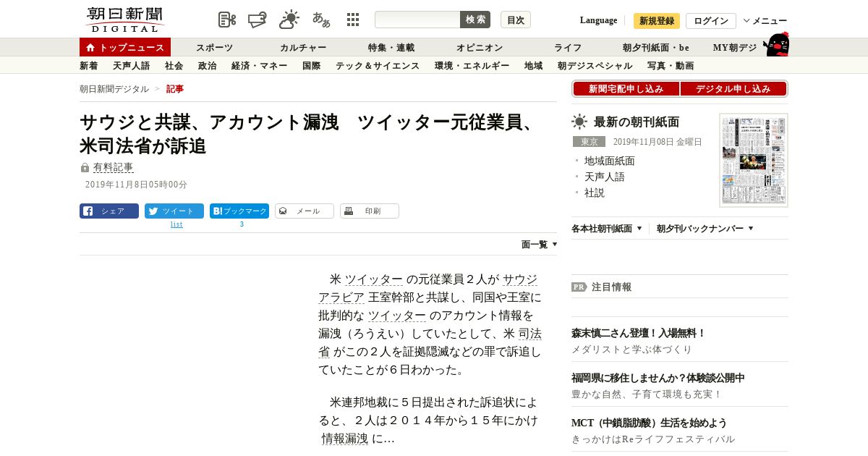The height and width of the screenshot is (456, 868).
Task: Open 環境・エネルギー submenu item
Action: [472, 66]
